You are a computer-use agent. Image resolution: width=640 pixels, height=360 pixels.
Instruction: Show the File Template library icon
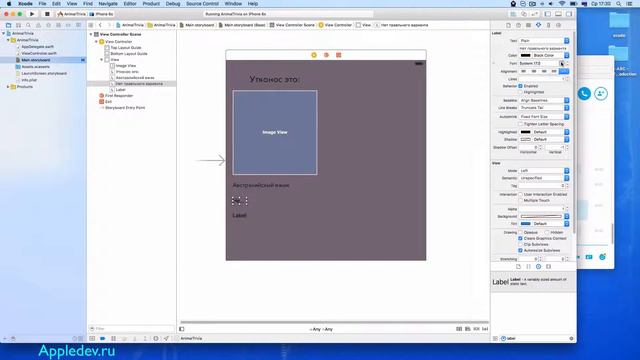tap(518, 267)
